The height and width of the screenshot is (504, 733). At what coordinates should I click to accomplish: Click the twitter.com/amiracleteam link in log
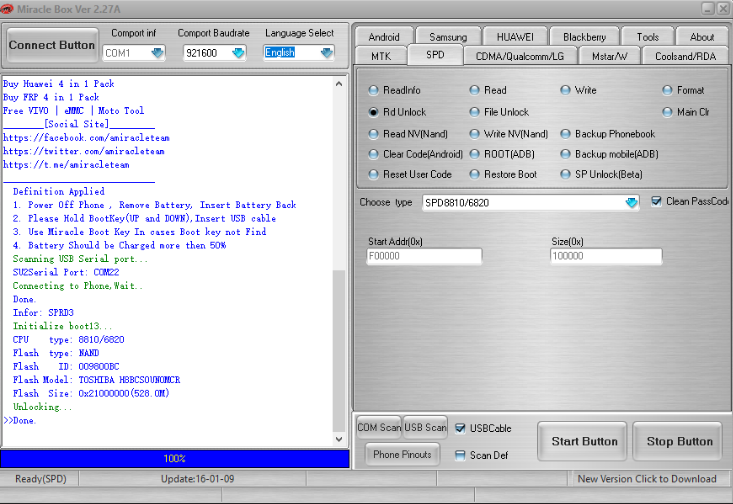click(84, 151)
